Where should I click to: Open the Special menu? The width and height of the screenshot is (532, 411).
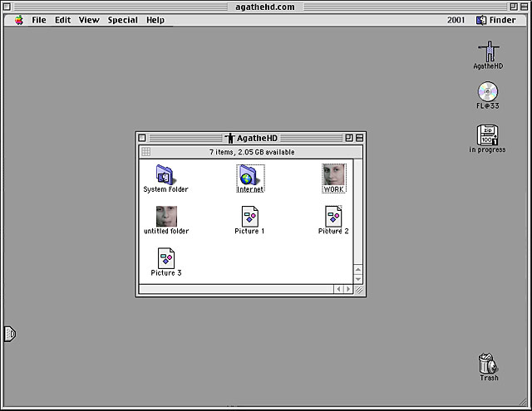tap(122, 20)
